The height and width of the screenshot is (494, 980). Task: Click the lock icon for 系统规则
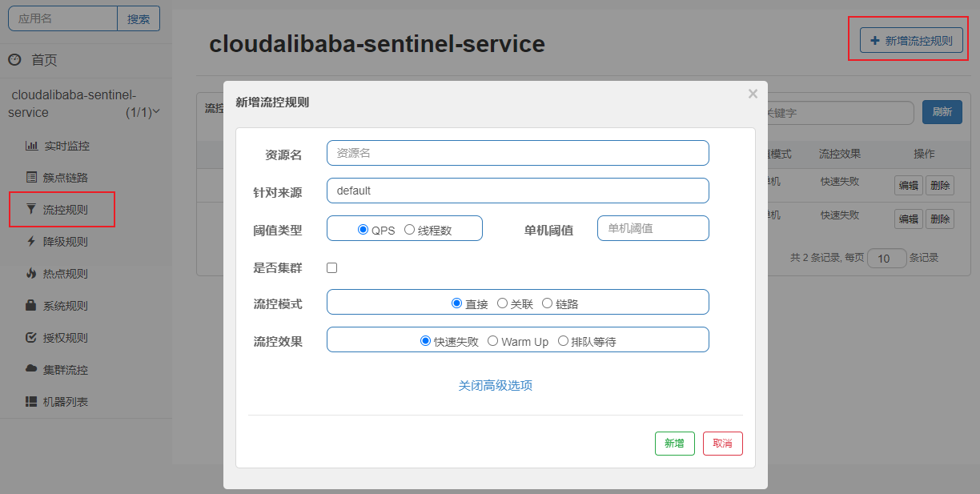pyautogui.click(x=31, y=306)
